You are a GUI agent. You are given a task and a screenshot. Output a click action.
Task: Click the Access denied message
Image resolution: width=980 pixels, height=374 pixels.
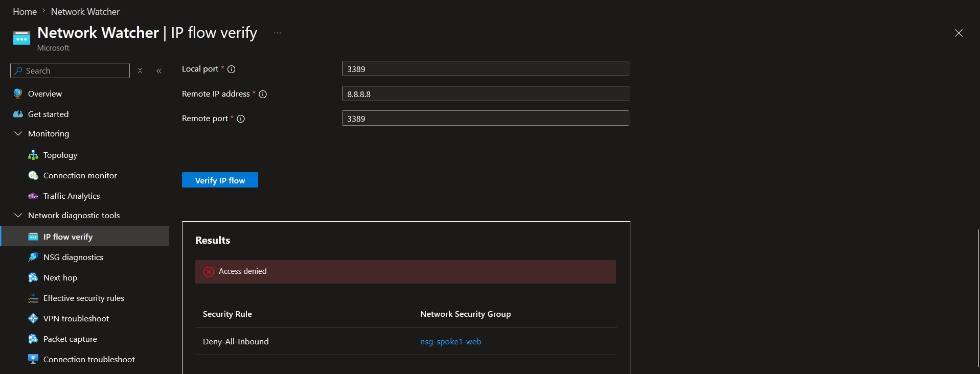[x=243, y=271]
